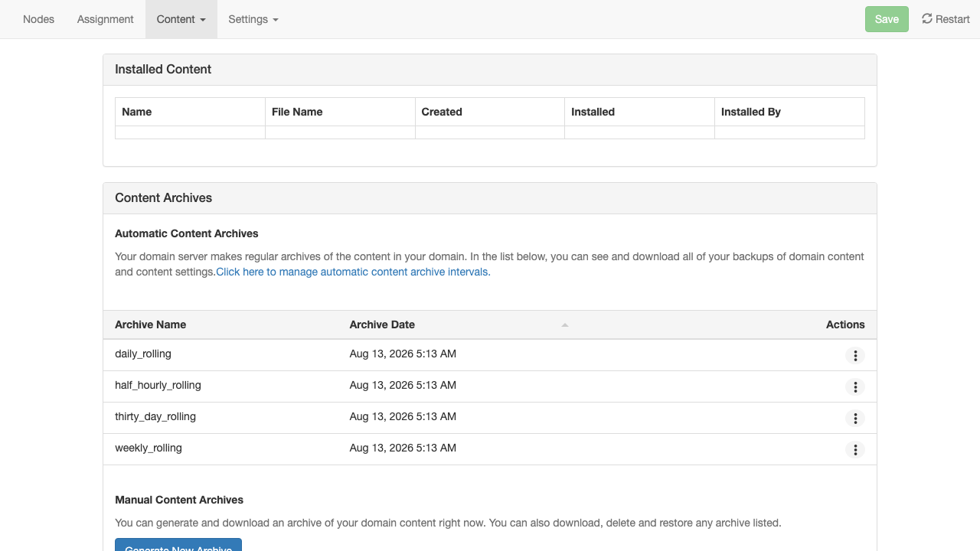Click the Content Archives panel heading

tap(164, 197)
